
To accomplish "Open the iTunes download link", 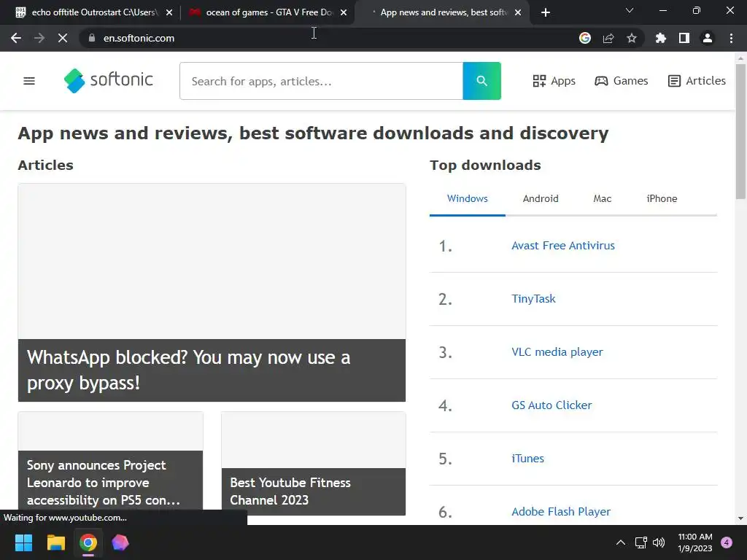I will point(527,459).
